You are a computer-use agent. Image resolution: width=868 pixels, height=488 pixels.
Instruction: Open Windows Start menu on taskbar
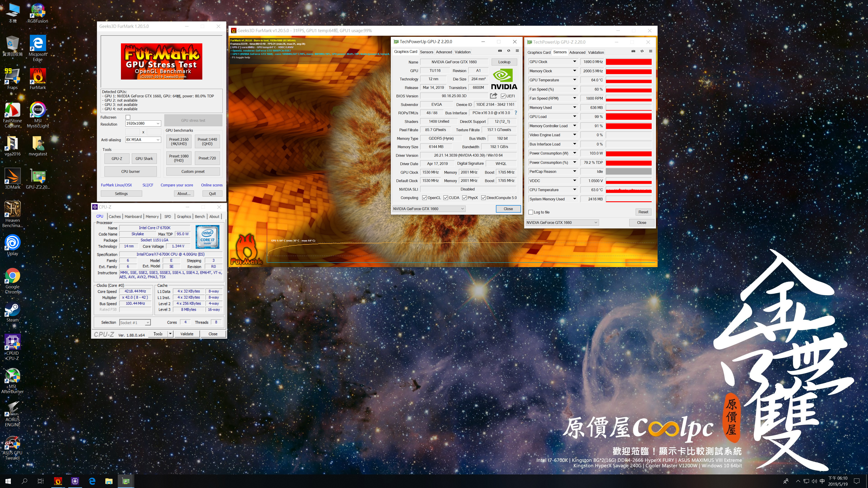(x=8, y=481)
